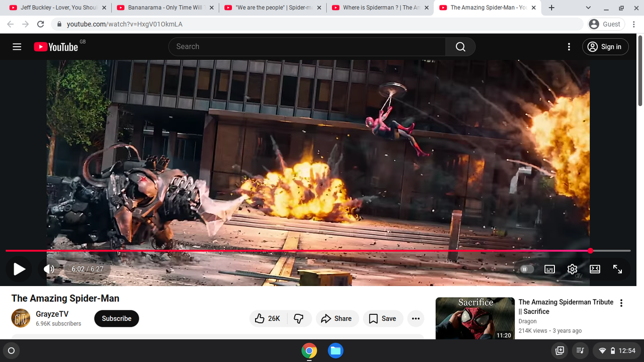Play the video
Image resolution: width=644 pixels, height=362 pixels.
point(19,269)
